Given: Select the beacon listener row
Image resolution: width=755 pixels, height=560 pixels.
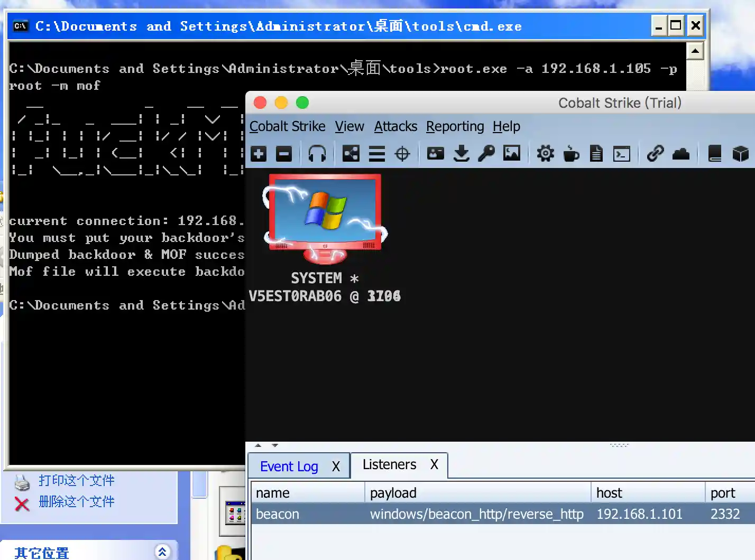Looking at the screenshot, I should [503, 514].
